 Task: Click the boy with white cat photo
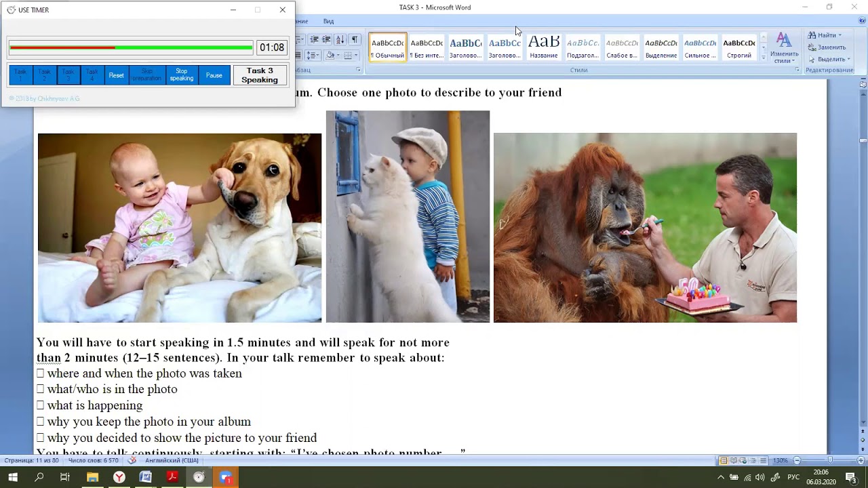(x=408, y=216)
